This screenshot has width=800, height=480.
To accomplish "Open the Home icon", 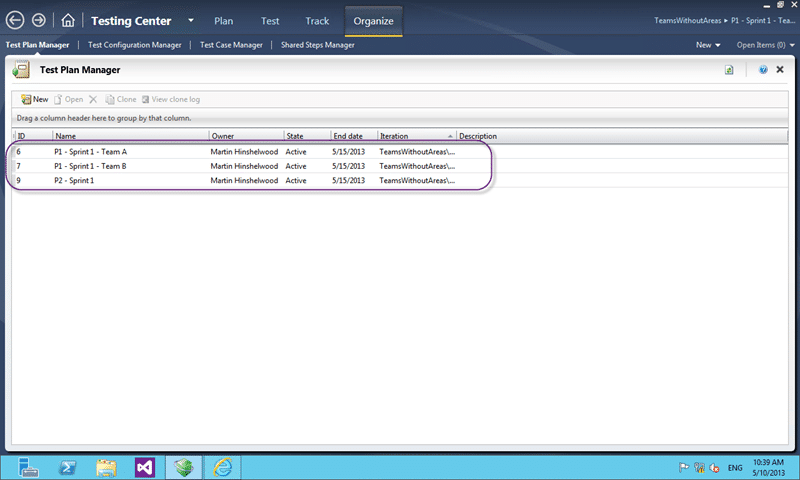I will [68, 20].
